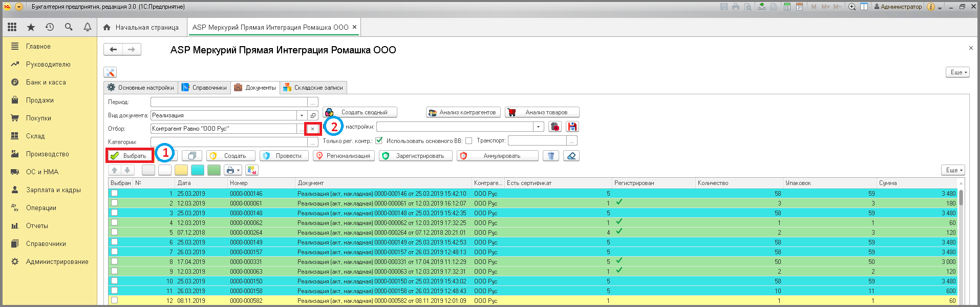Switch to the Справочники tab
980x307 pixels.
pyautogui.click(x=204, y=88)
